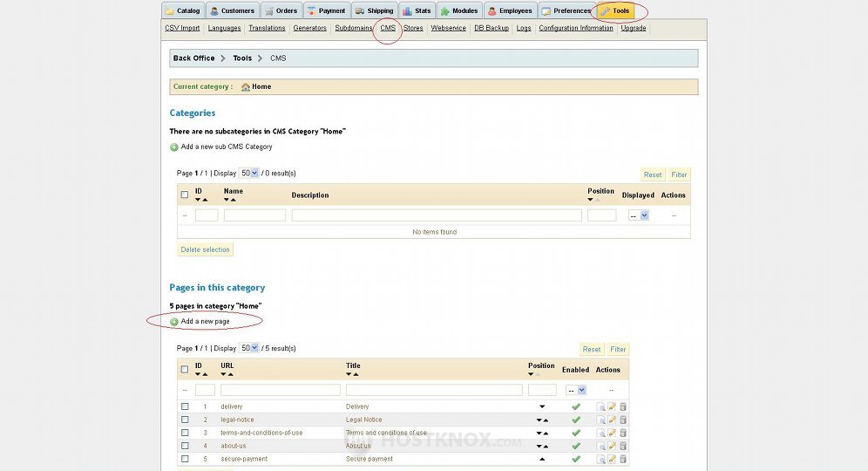Click Add a new sub CMS Category
This screenshot has width=868, height=471.
227,147
